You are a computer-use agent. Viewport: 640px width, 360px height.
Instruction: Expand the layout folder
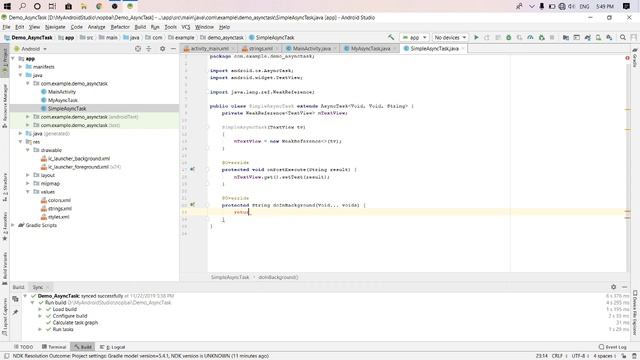click(x=28, y=175)
